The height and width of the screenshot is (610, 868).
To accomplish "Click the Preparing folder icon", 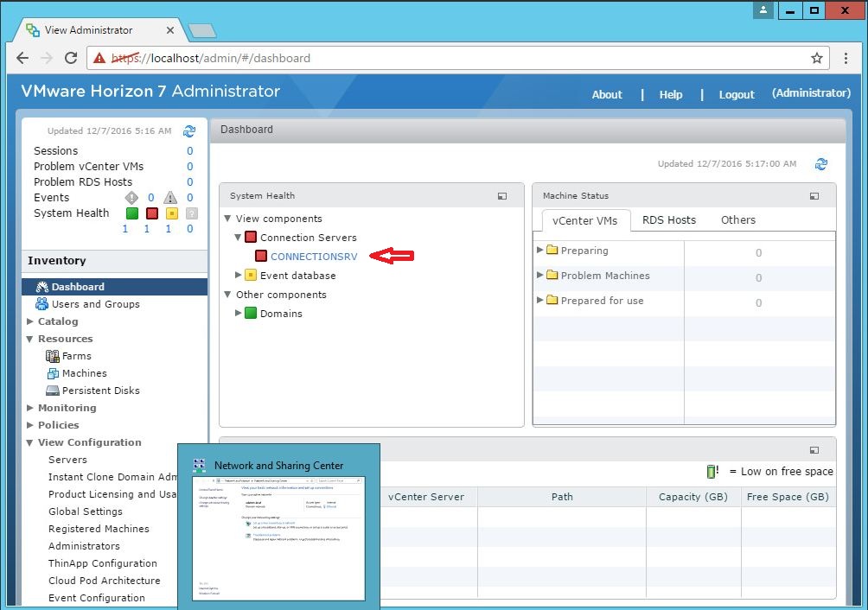I will (552, 250).
